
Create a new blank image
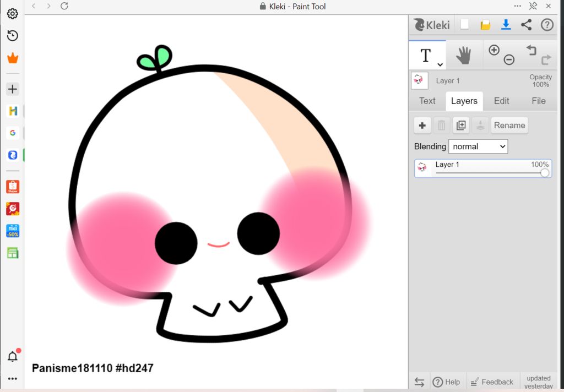(465, 25)
